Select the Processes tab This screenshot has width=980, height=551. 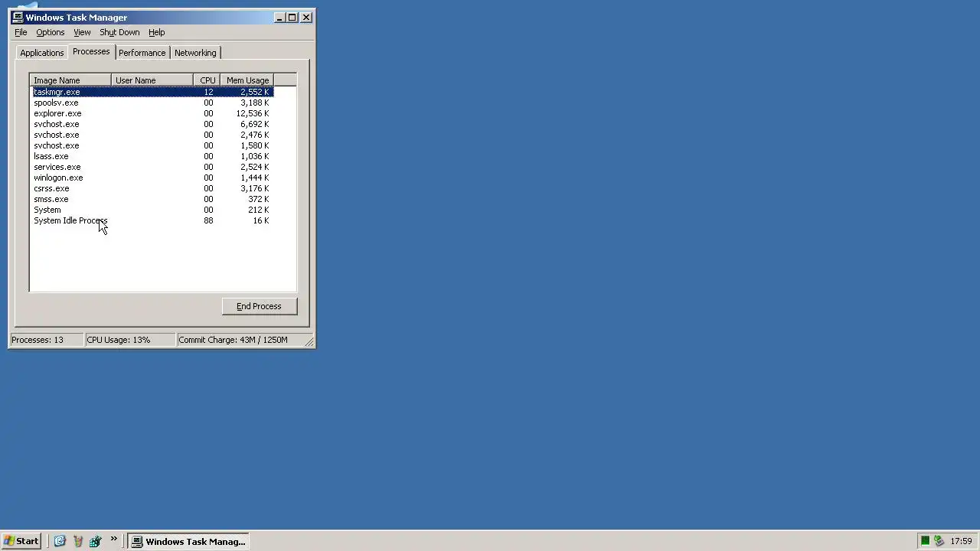coord(91,51)
